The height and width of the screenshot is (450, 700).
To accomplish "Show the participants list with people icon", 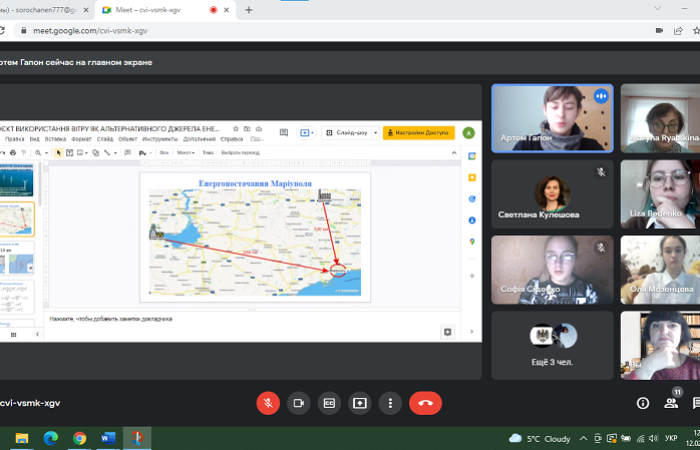I will [672, 403].
